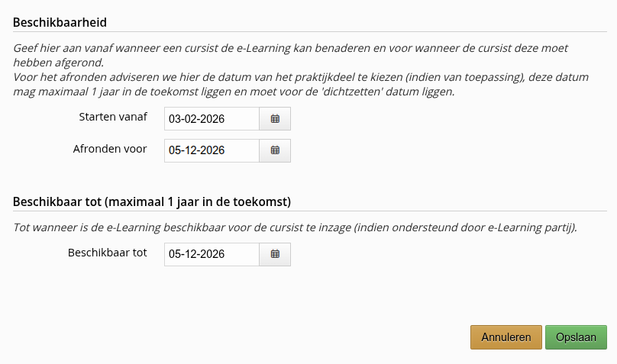Viewport: 617px width, 364px height.
Task: Select the Beschikbaar tot date field
Action: coord(212,254)
